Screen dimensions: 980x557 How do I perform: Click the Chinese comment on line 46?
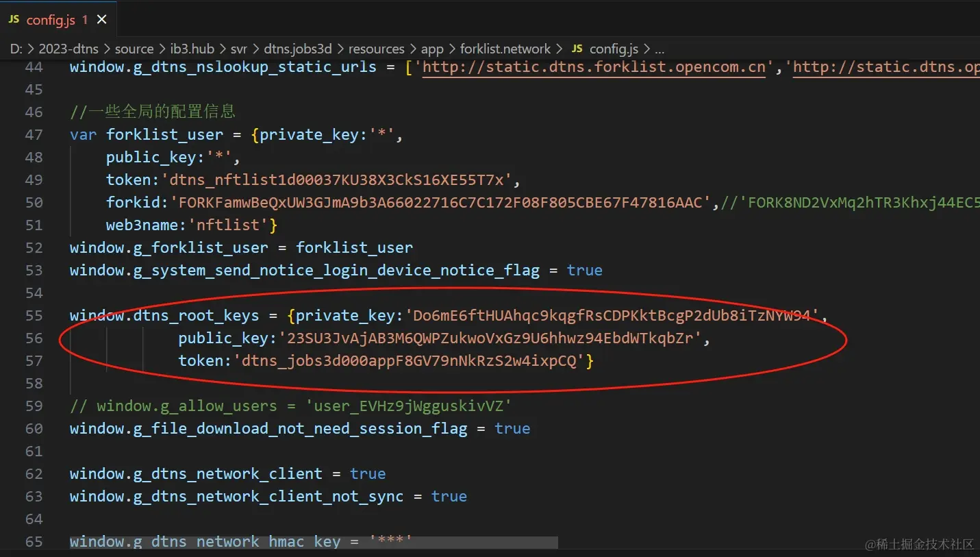click(x=153, y=112)
